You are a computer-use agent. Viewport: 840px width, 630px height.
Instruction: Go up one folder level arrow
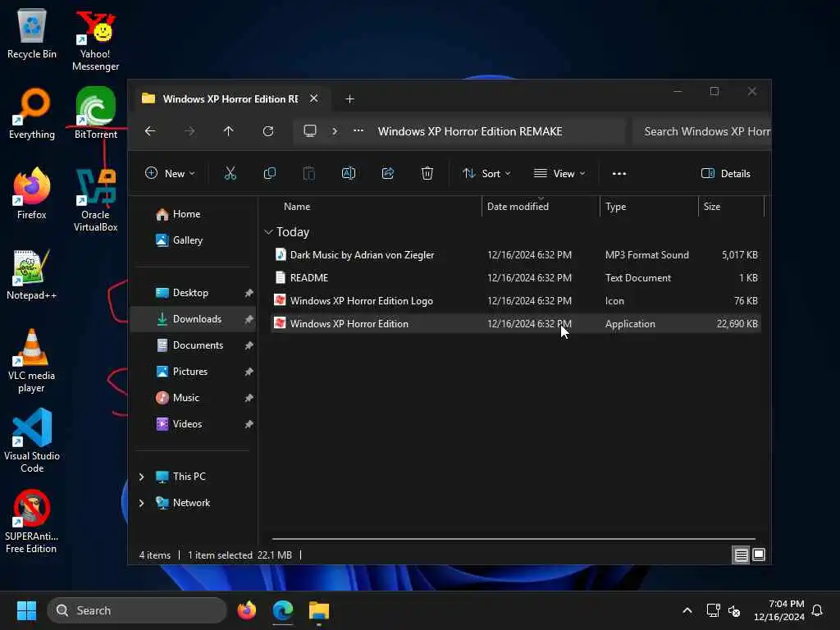pos(229,131)
